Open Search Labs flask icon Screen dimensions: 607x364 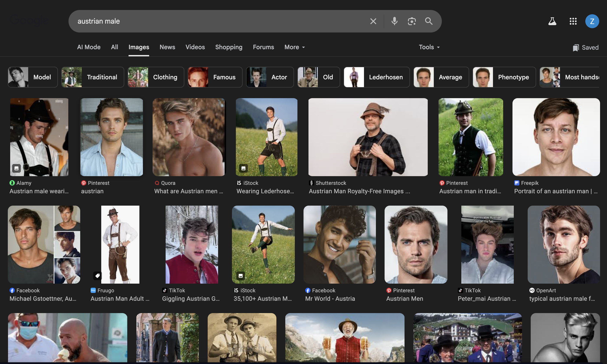552,21
